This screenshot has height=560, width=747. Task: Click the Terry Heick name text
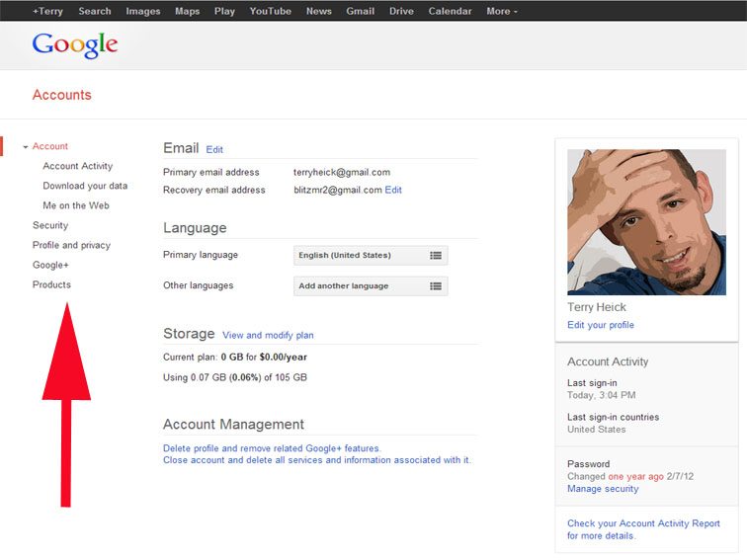coord(597,307)
